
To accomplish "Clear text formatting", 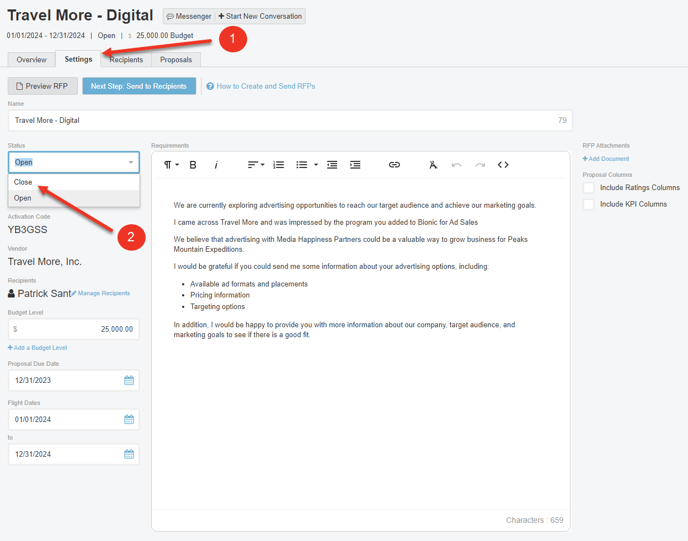I will pos(433,165).
